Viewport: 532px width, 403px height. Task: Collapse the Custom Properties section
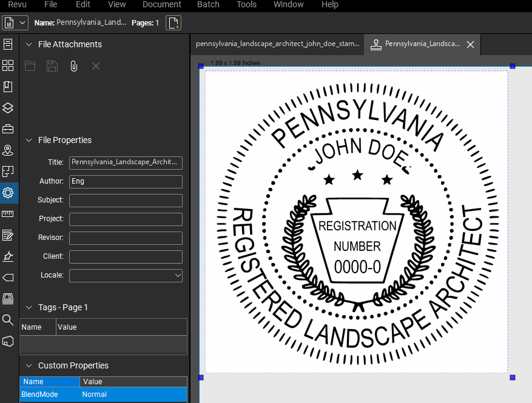29,365
